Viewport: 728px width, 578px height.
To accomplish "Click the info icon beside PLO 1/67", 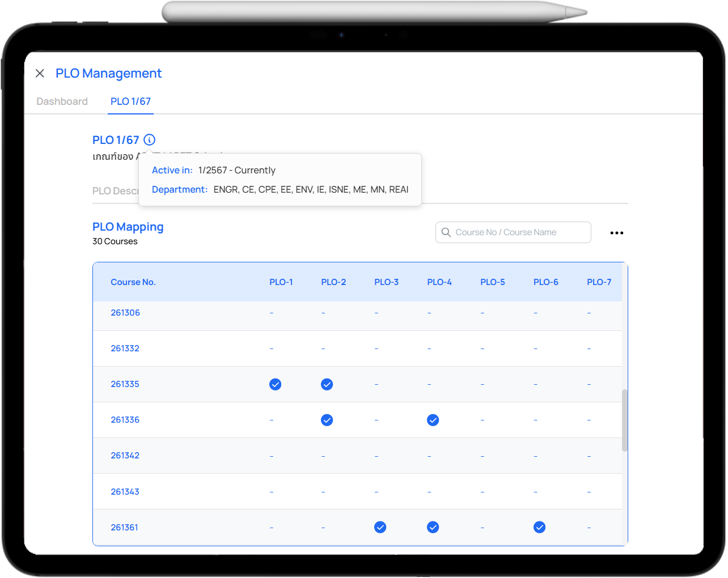I will [149, 140].
